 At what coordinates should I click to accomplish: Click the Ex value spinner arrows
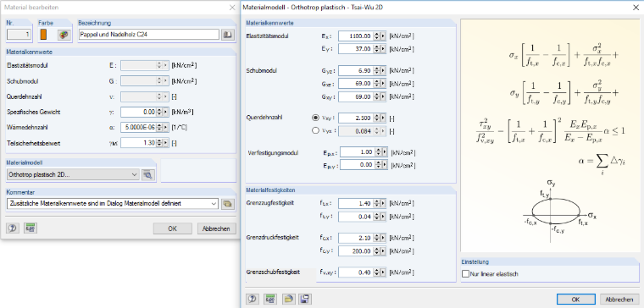[377, 36]
